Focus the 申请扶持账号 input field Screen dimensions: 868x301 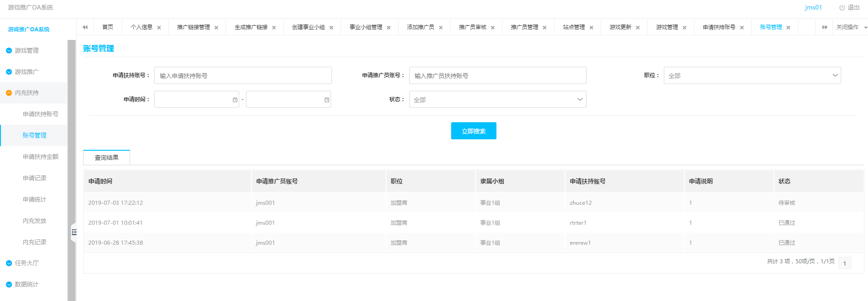pyautogui.click(x=243, y=75)
